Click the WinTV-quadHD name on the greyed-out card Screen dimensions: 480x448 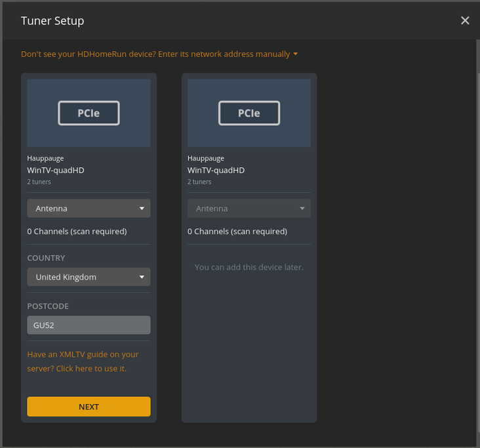(x=216, y=170)
